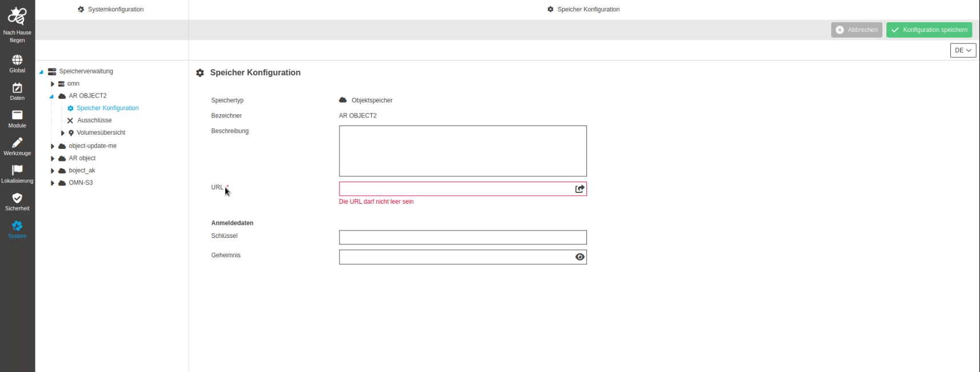
Task: Click the AR OBJECT2 cloud icon
Action: tap(62, 96)
